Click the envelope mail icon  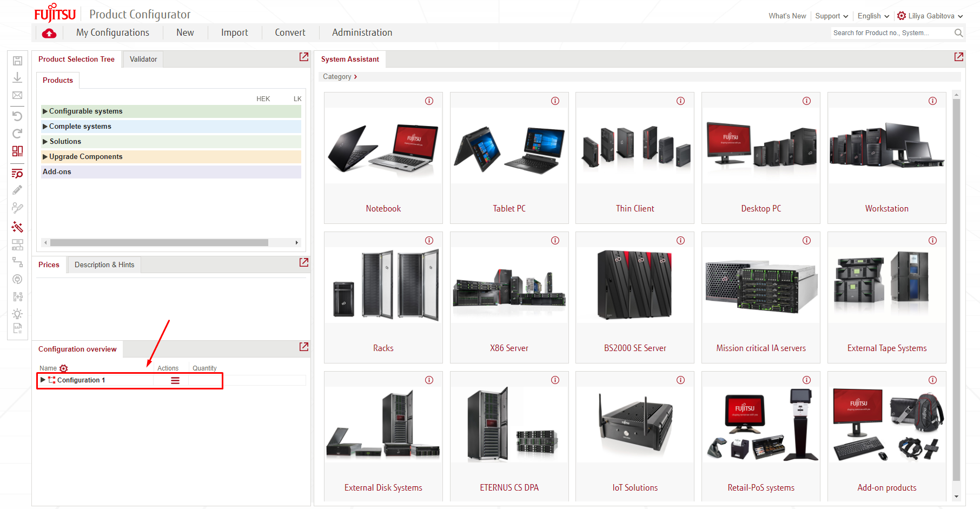tap(17, 95)
